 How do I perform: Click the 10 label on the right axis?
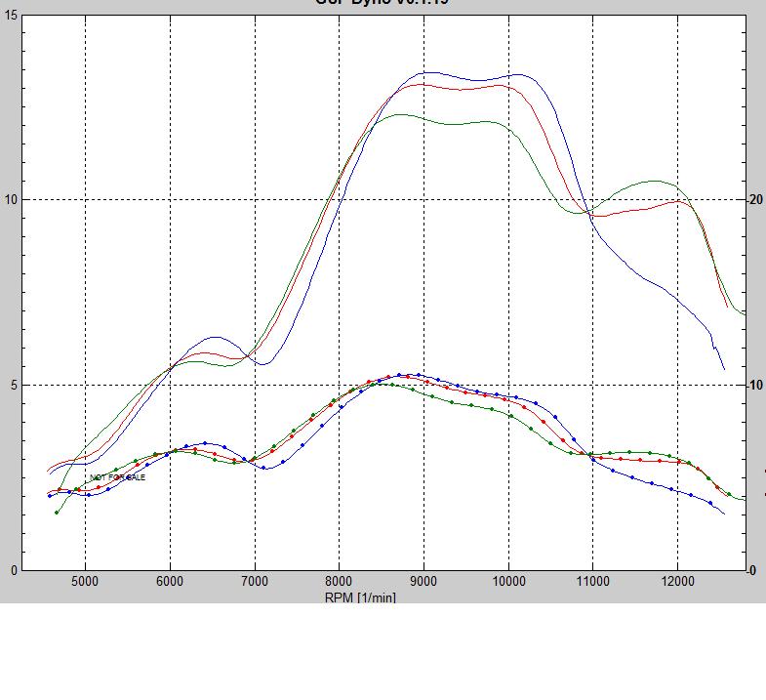click(x=754, y=385)
